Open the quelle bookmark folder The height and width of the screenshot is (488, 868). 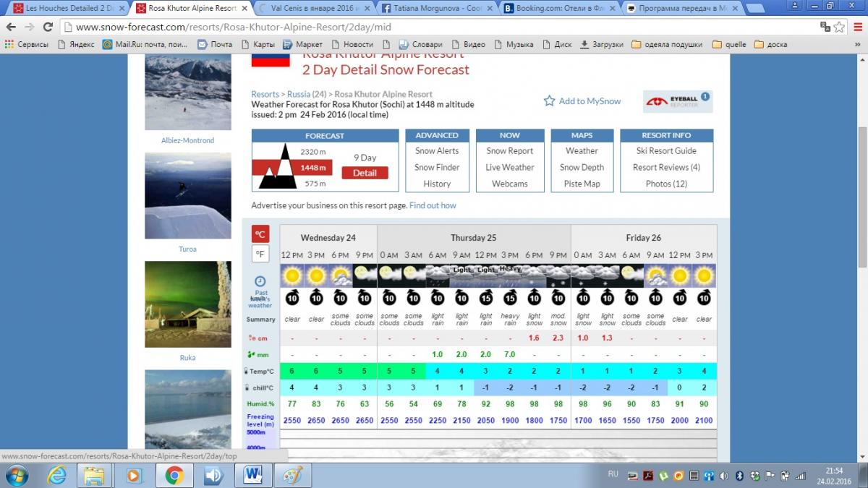[729, 44]
